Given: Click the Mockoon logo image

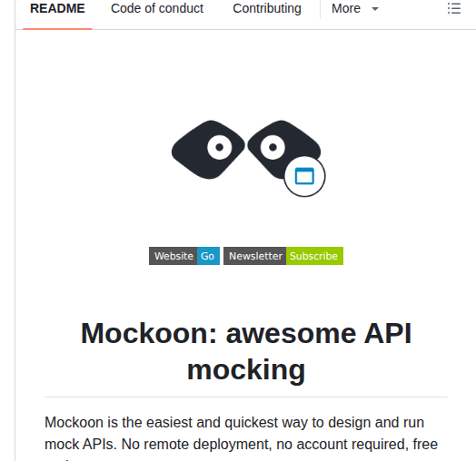Looking at the screenshot, I should coord(248,158).
